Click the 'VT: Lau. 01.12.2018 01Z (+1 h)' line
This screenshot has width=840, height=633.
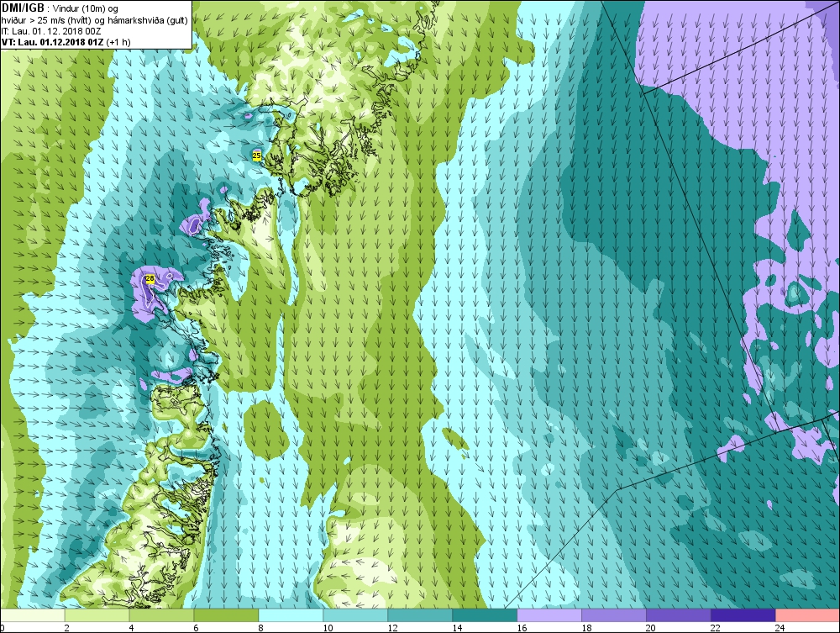click(66, 42)
